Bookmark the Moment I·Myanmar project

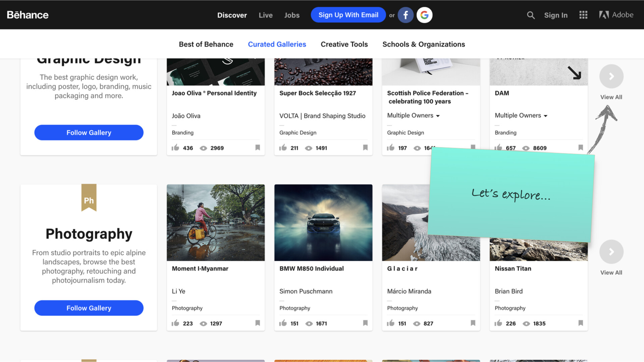coord(258,323)
